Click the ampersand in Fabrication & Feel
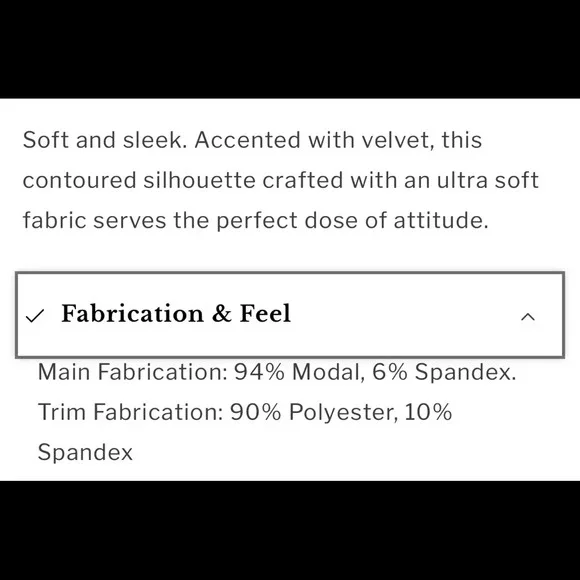 pos(222,314)
